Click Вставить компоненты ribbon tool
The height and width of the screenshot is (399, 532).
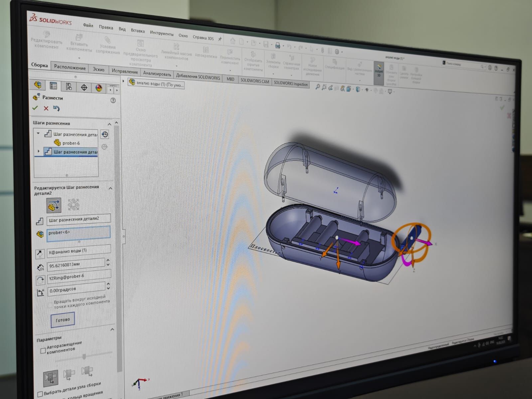click(x=79, y=43)
